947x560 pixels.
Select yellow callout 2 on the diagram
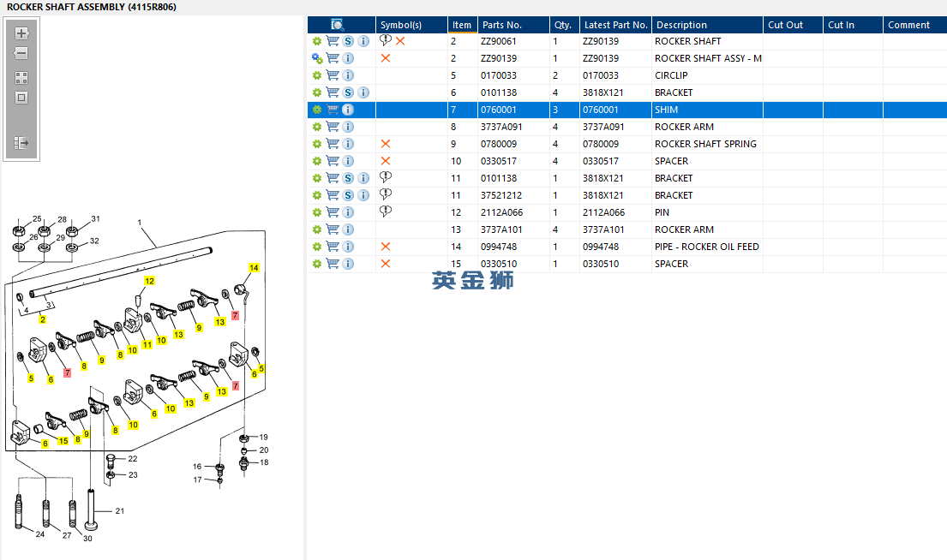(x=42, y=320)
